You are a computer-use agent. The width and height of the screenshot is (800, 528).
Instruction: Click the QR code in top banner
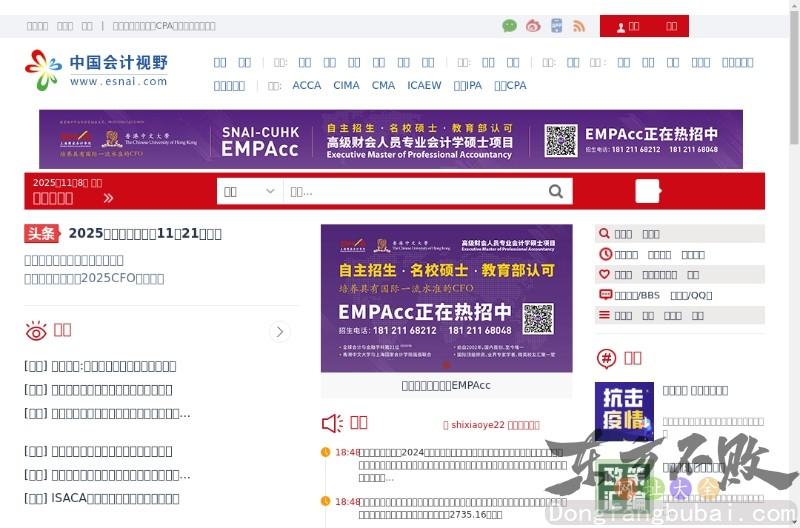point(561,140)
